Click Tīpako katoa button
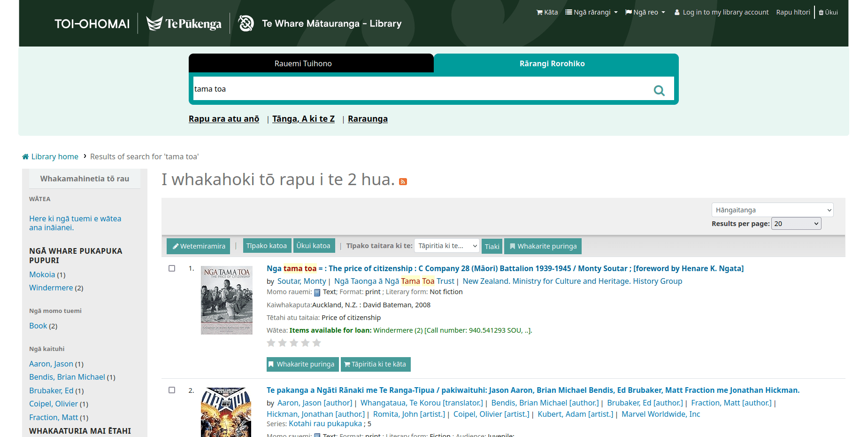 [x=267, y=246]
